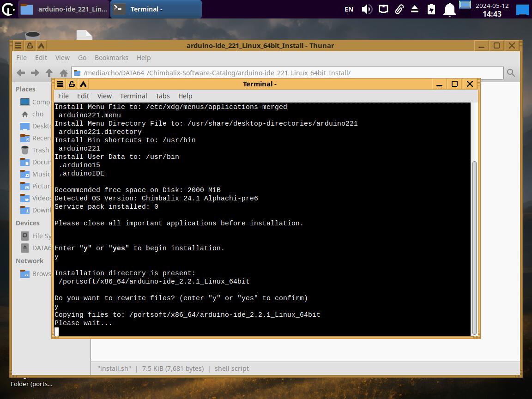The width and height of the screenshot is (532, 399).
Task: Open the Tabs menu in Terminal
Action: coord(163,96)
